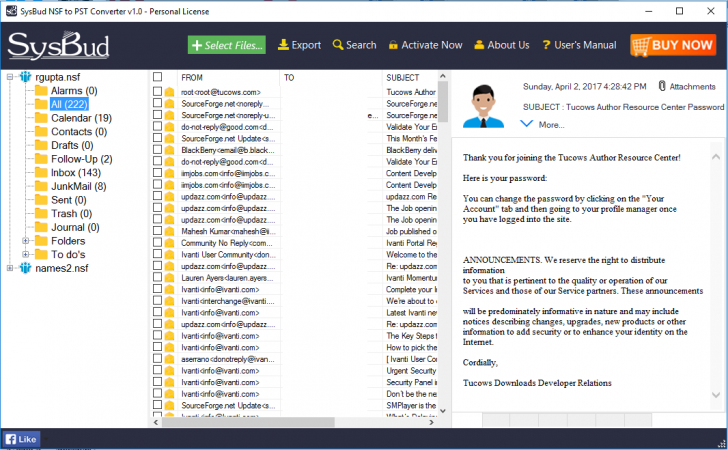
Task: Click the sender avatar image
Action: (483, 106)
